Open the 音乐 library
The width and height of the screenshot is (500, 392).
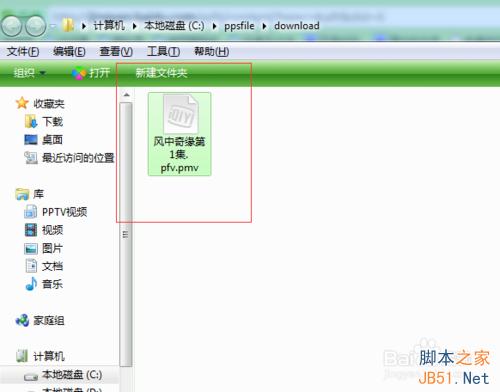[52, 284]
